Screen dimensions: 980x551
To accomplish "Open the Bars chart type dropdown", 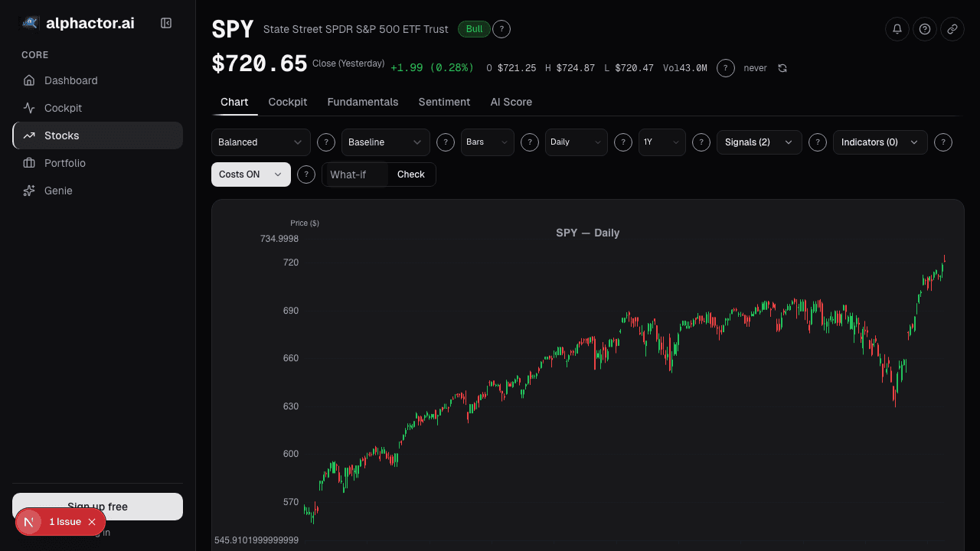I will [488, 142].
